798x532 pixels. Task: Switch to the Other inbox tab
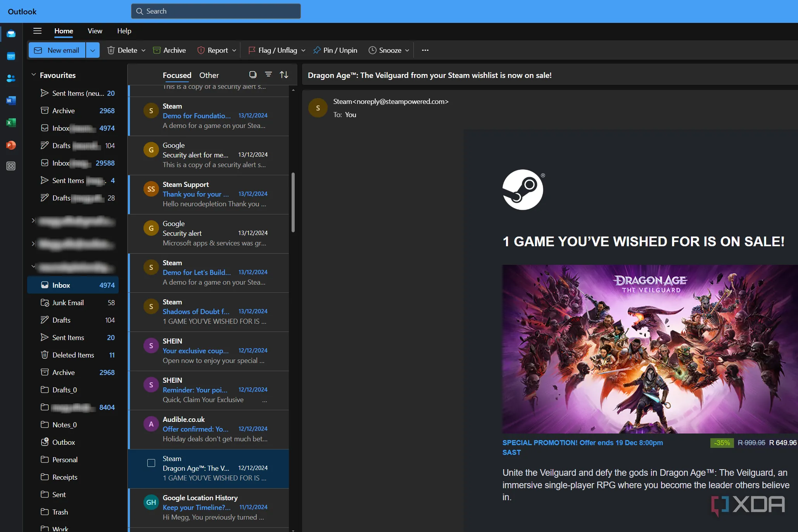pyautogui.click(x=209, y=75)
